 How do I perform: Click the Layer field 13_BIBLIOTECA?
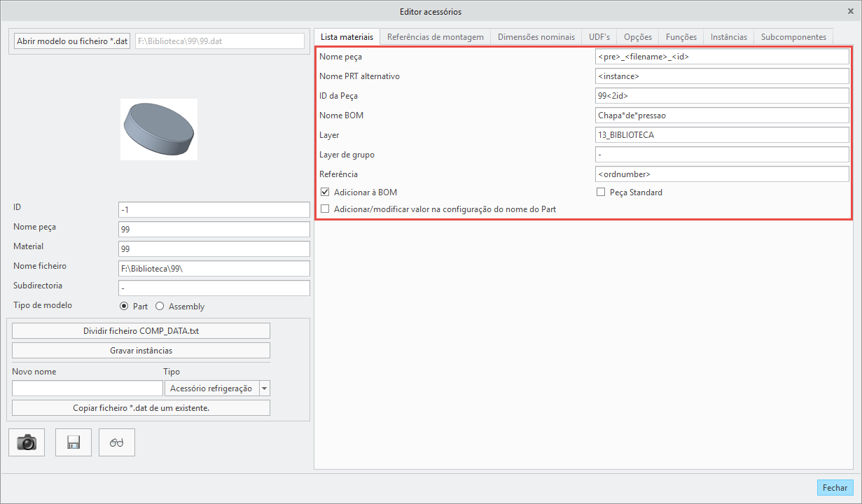tap(722, 135)
